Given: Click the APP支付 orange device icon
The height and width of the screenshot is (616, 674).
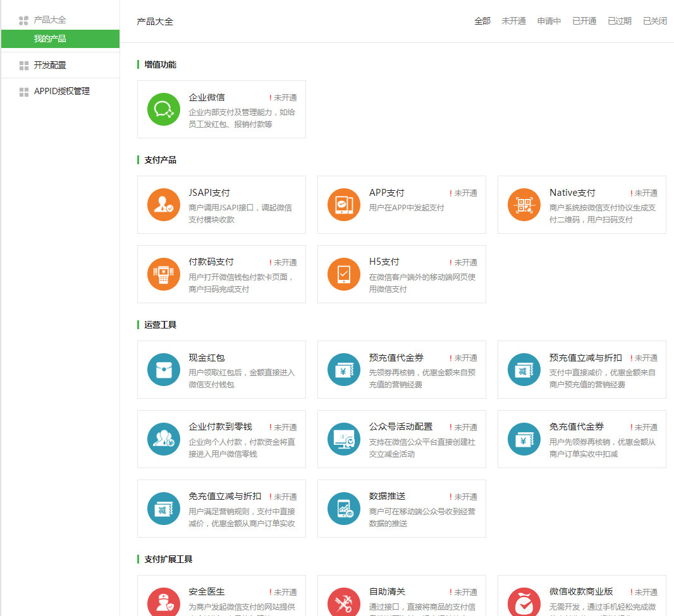Looking at the screenshot, I should [x=343, y=205].
